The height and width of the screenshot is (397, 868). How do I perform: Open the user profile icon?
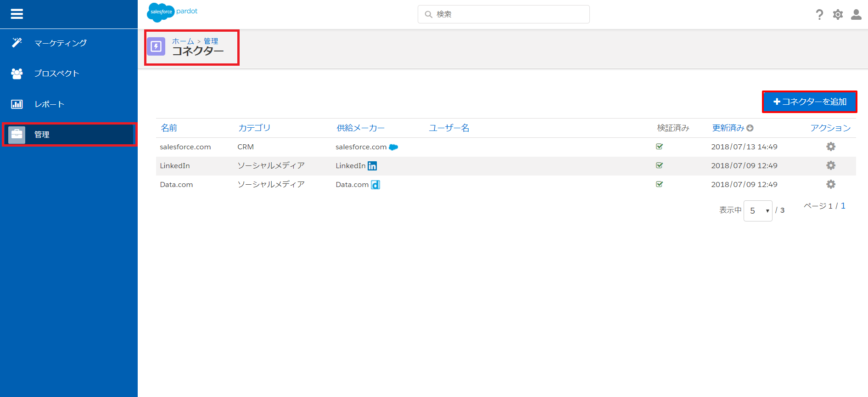856,15
